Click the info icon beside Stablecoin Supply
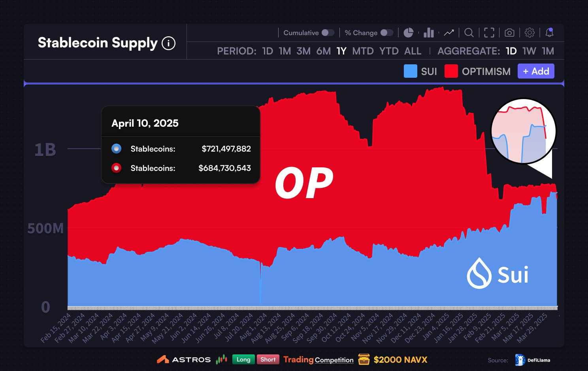The image size is (588, 371). click(169, 43)
